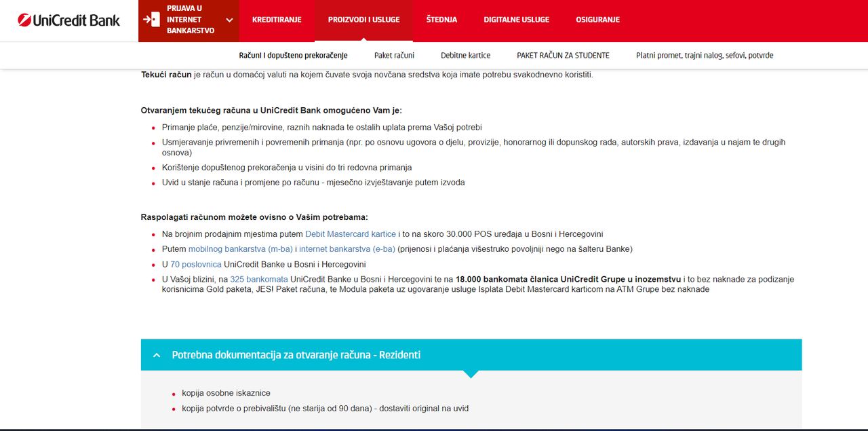
Task: Follow the Debit Mastercard kartice link
Action: [x=351, y=234]
